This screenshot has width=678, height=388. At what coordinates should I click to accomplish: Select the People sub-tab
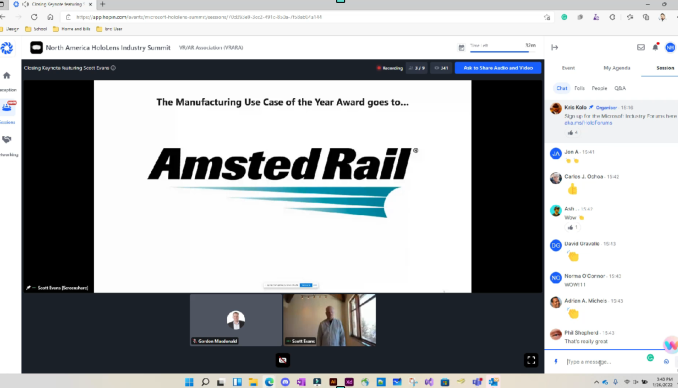tap(599, 88)
